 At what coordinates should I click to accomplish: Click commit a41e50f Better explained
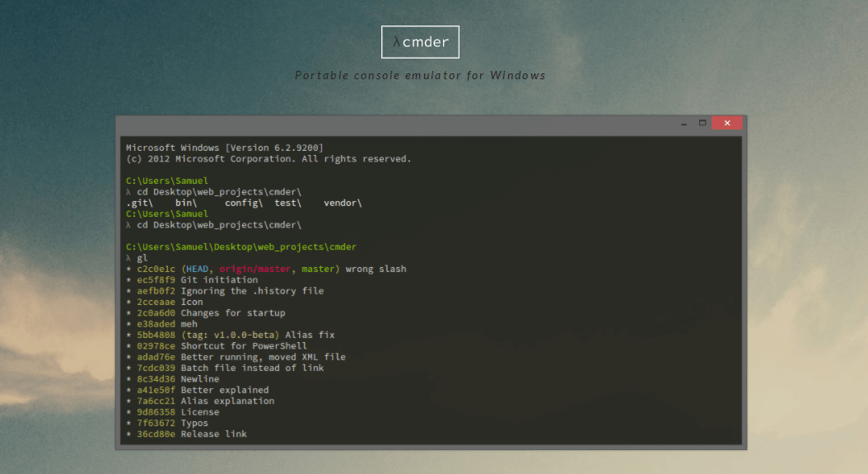click(197, 390)
